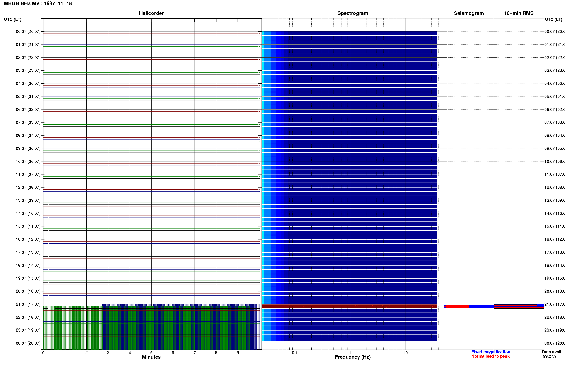Click the left time label '02:07 (22:07)'
This screenshot has height=368, width=588.
pyautogui.click(x=28, y=58)
